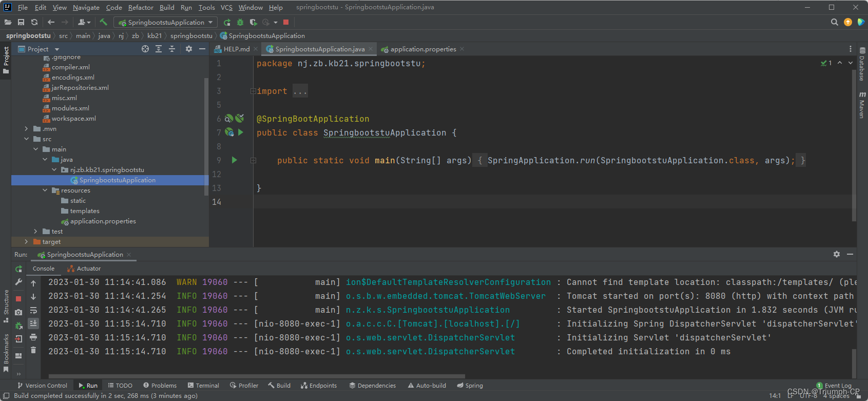This screenshot has height=401, width=868.
Task: Toggle Scroll to the End in the console
Action: (x=33, y=323)
